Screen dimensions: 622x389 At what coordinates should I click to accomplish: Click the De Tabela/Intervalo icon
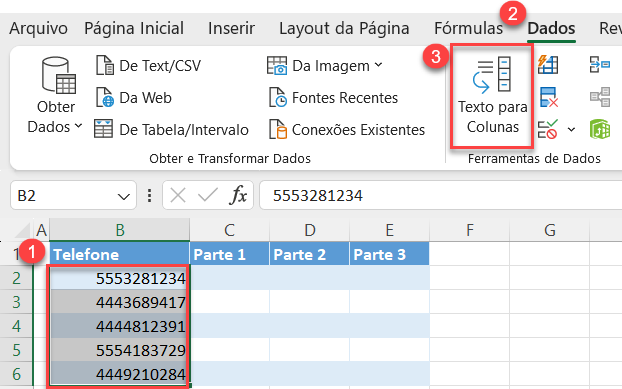coord(104,129)
